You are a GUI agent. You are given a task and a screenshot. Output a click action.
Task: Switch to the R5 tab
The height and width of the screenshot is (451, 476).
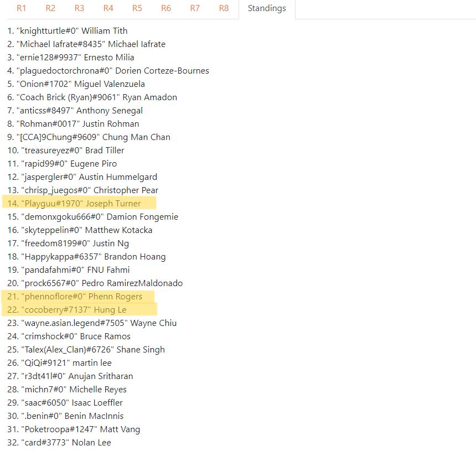(x=137, y=8)
